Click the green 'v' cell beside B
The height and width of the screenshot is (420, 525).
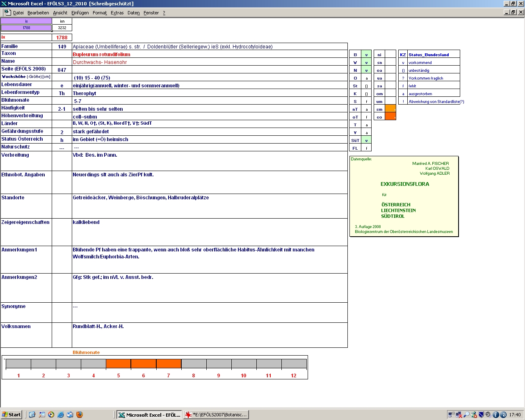point(366,54)
